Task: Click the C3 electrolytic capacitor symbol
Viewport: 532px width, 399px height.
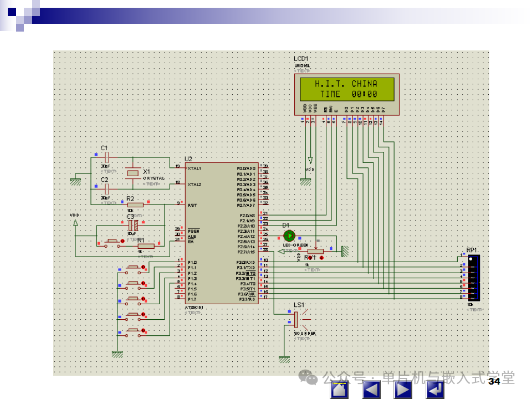Action: pos(132,226)
